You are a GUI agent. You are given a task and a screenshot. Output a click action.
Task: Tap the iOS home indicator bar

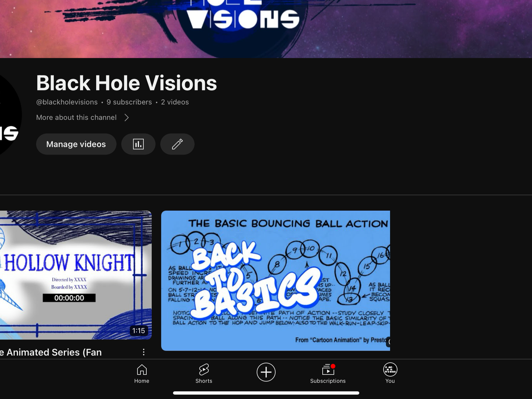pyautogui.click(x=266, y=393)
